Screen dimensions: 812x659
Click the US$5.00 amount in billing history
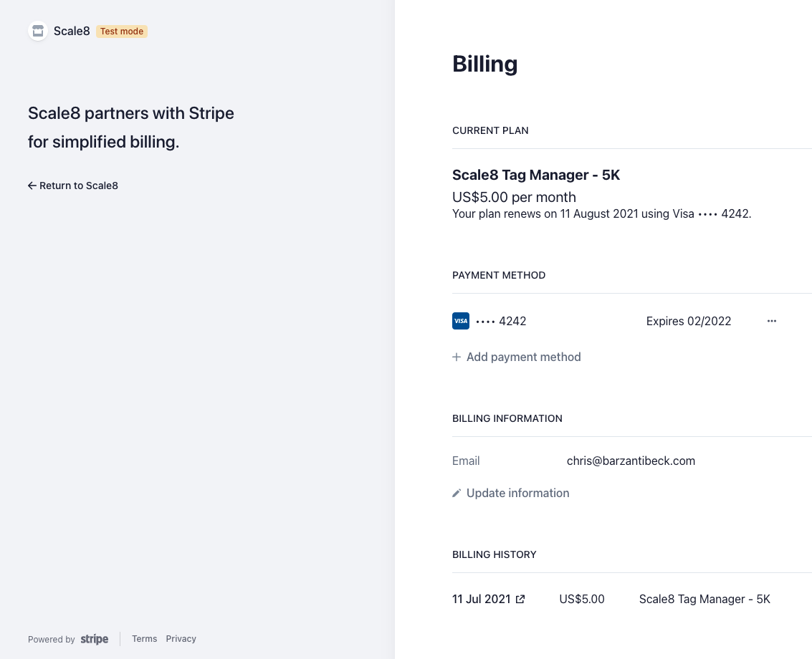(582, 599)
